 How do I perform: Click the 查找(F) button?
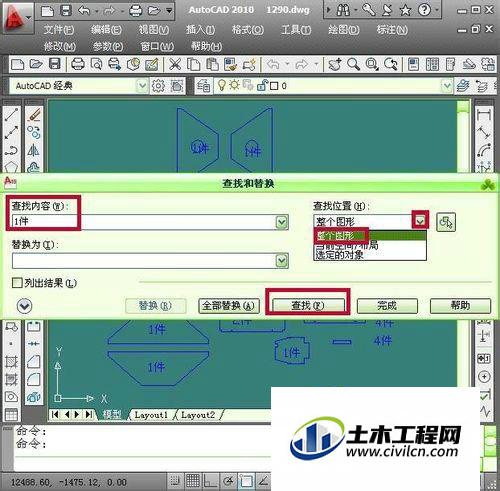308,305
